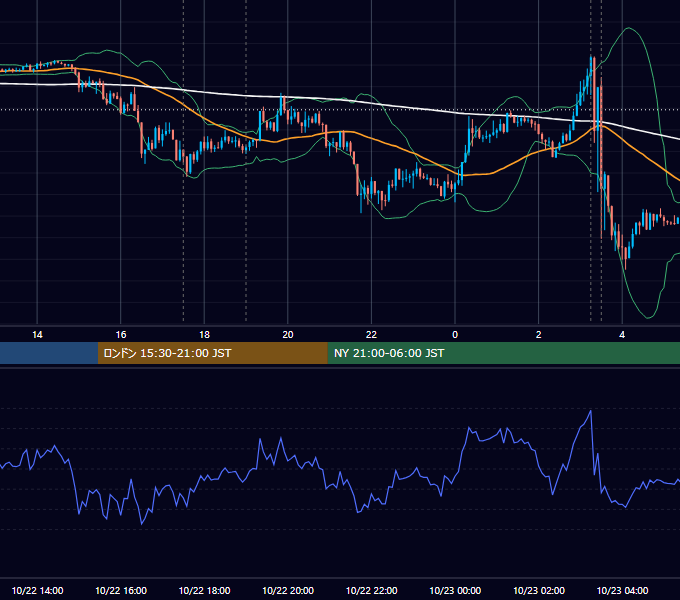Click the 10/22 16:00 date label

(121, 590)
